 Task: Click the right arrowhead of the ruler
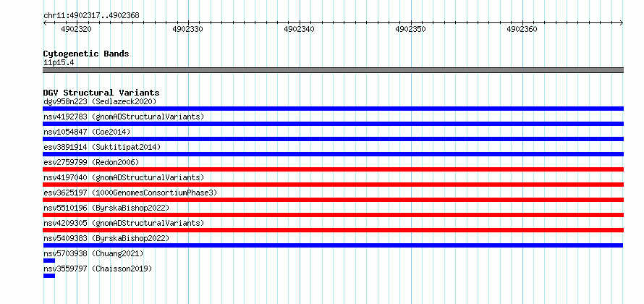[x=622, y=22]
